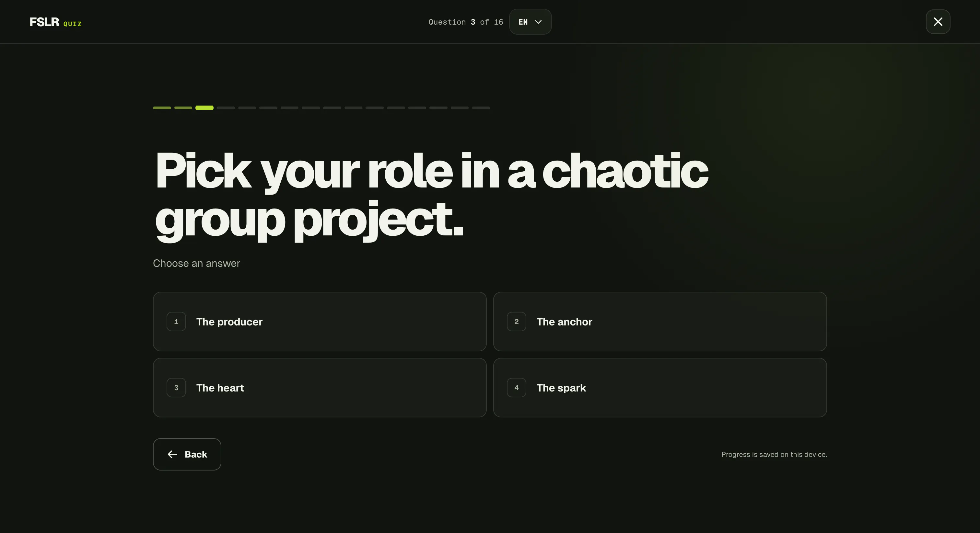Click the first progress bar segment
The image size is (980, 533).
[162, 108]
